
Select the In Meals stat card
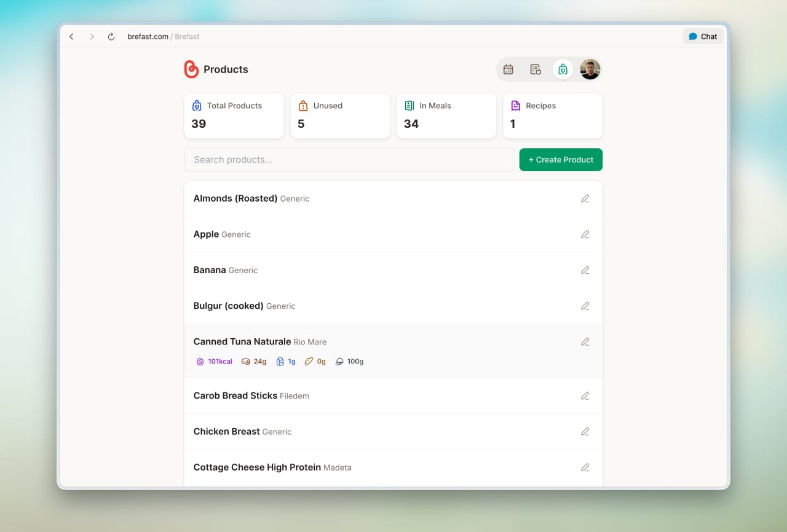tap(446, 116)
